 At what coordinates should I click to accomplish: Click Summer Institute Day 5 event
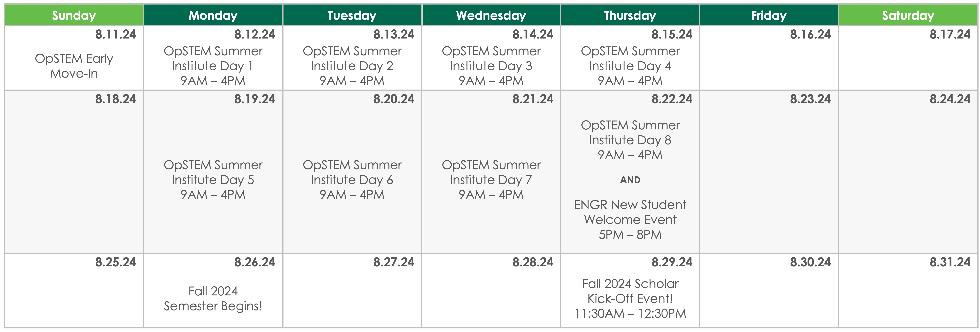pos(213,180)
